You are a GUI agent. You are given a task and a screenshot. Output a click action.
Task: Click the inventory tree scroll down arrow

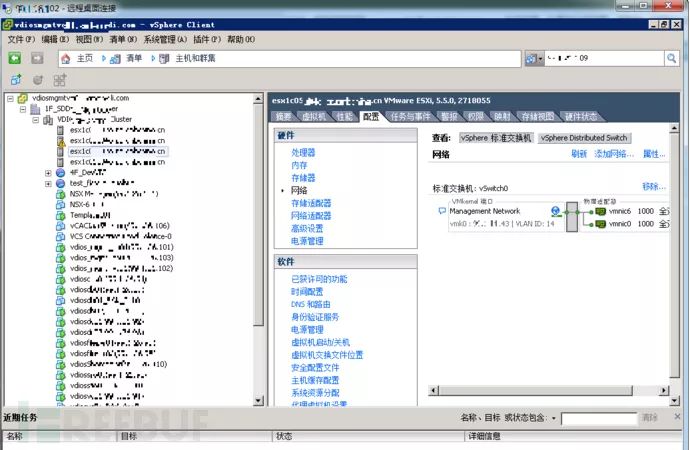[259, 401]
